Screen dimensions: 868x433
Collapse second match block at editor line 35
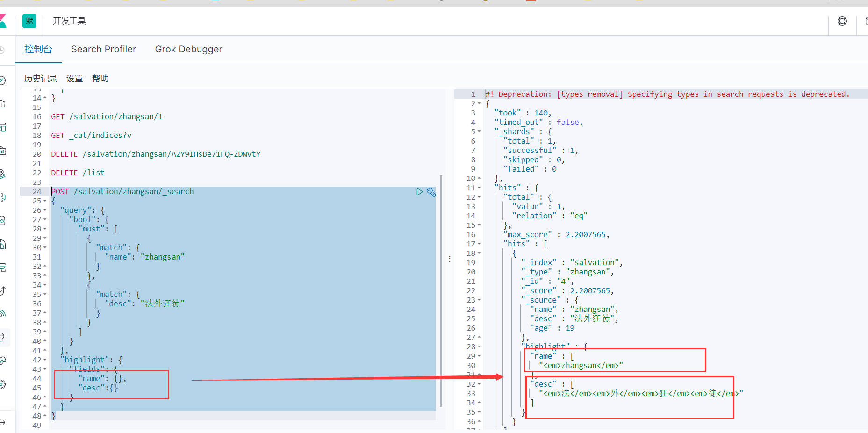coord(45,295)
